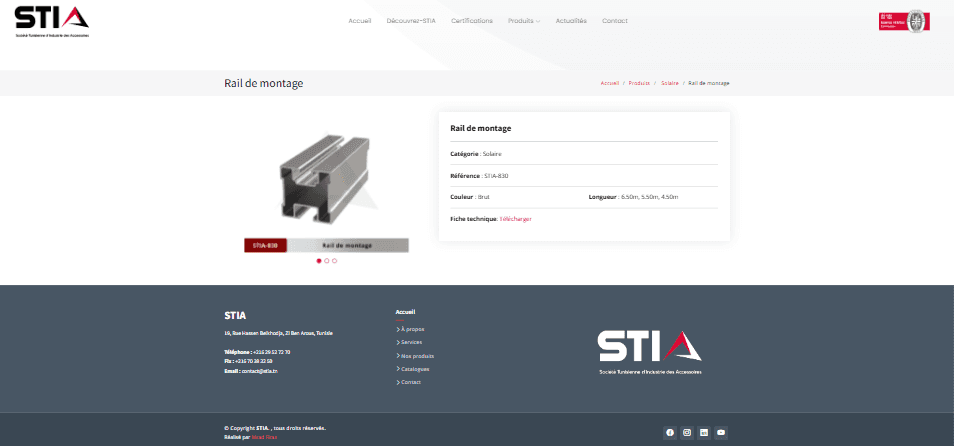Click the Longueur 6.50m, 5.50m, 4.50m value
Viewport: 954px width, 446px height.
pos(649,197)
